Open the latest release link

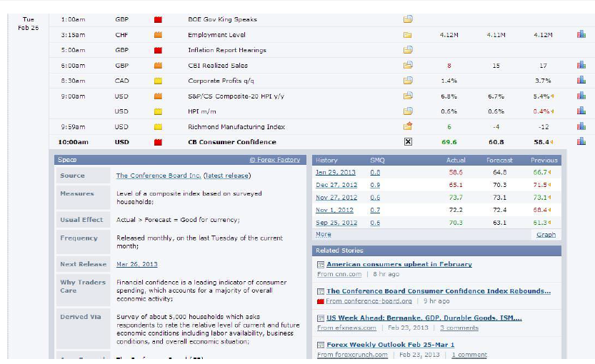point(227,176)
